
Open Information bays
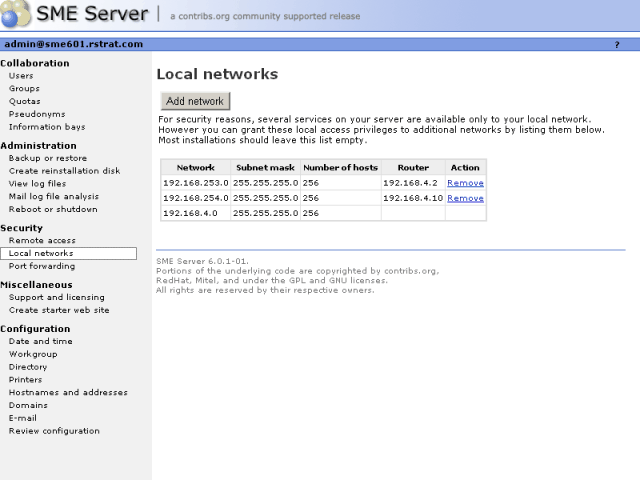click(x=47, y=127)
